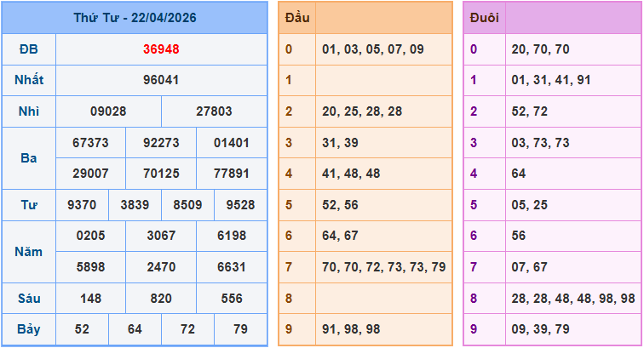Select the Ba prize number 77891
The height and width of the screenshot is (348, 644).
231,174
